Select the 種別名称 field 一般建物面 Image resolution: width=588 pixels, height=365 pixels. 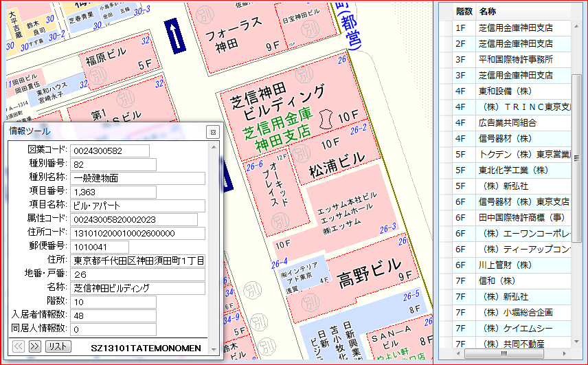pos(137,178)
